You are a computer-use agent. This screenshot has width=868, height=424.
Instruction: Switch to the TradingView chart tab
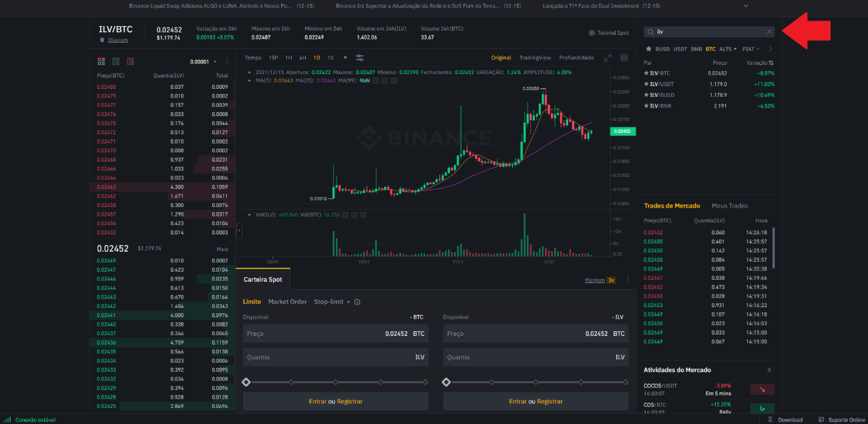point(535,57)
